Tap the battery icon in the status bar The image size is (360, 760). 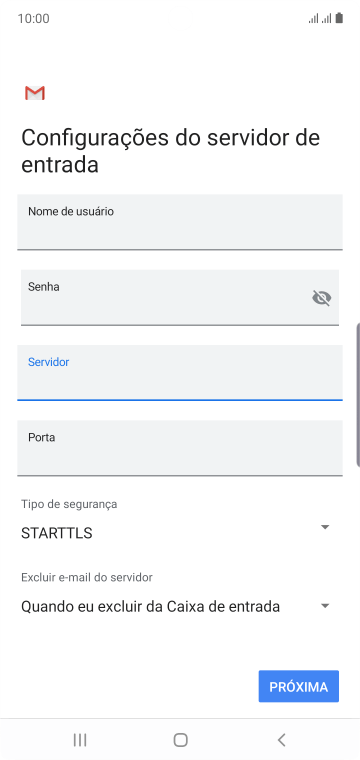[x=339, y=18]
